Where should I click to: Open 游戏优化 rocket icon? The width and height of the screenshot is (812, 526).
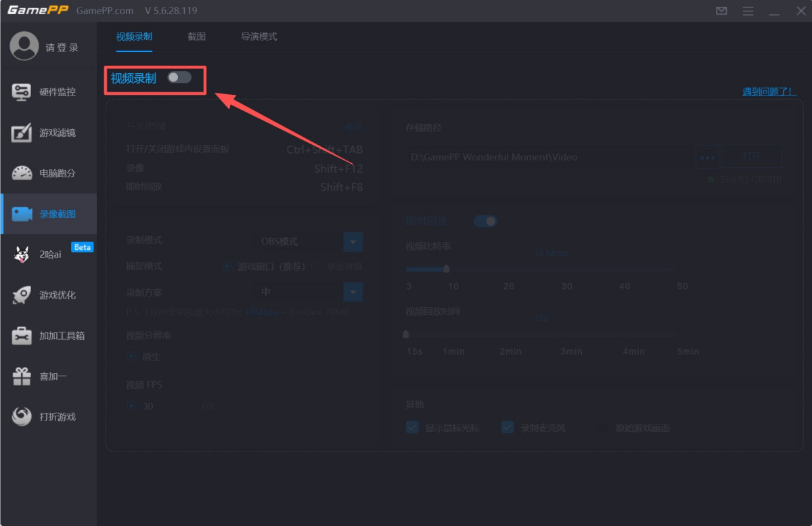point(22,295)
